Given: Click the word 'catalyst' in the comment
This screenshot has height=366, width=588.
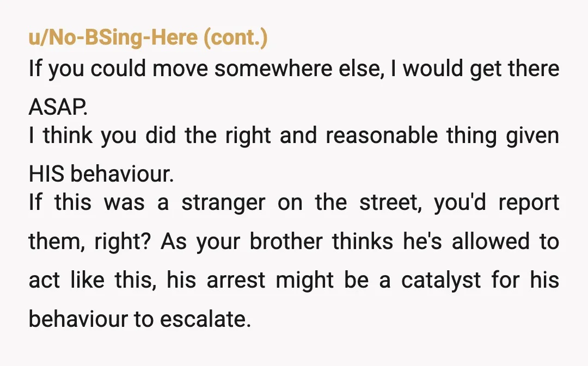Looking at the screenshot, I should (x=441, y=280).
